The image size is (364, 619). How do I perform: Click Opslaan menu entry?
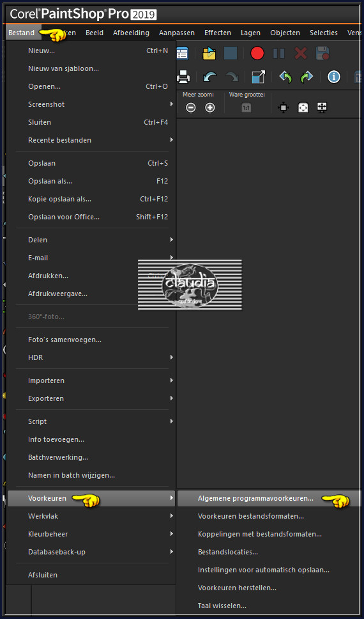[x=92, y=163]
